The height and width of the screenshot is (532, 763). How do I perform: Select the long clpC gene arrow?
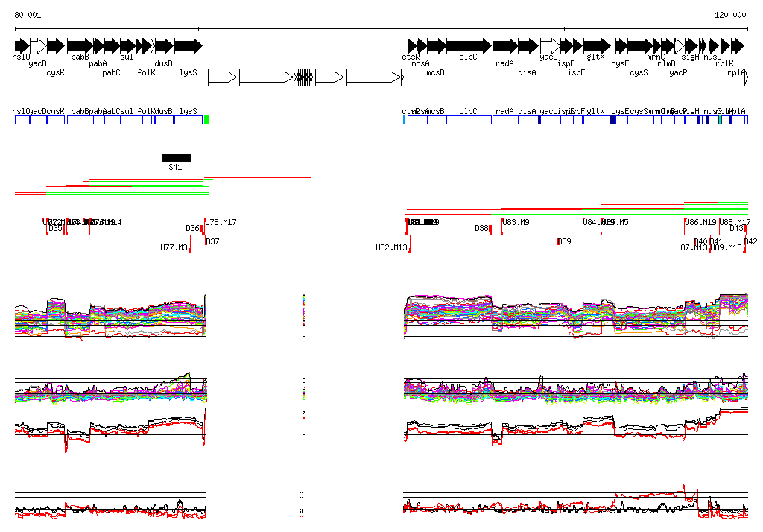(469, 46)
